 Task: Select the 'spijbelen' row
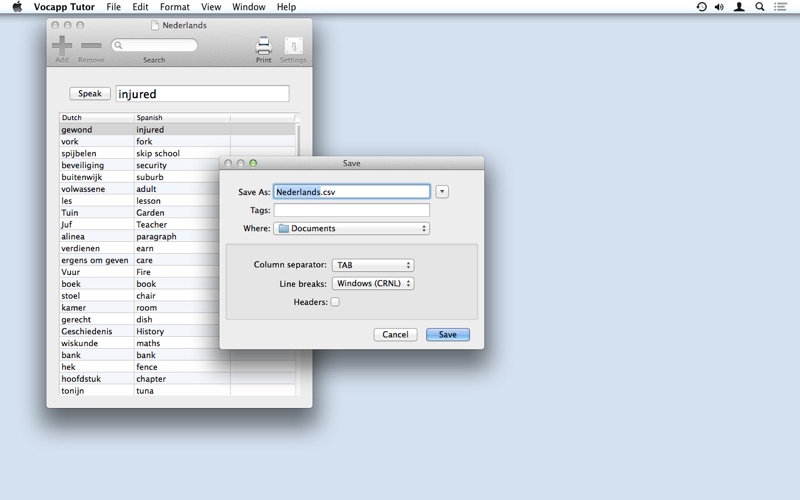[x=177, y=153]
